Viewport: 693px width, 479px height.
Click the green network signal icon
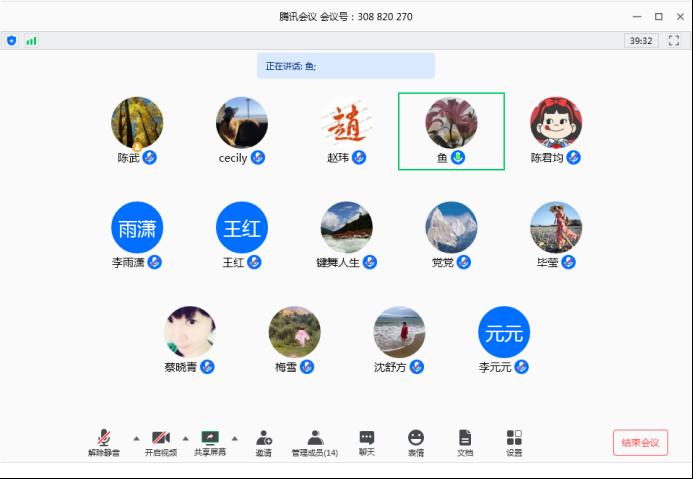(31, 41)
